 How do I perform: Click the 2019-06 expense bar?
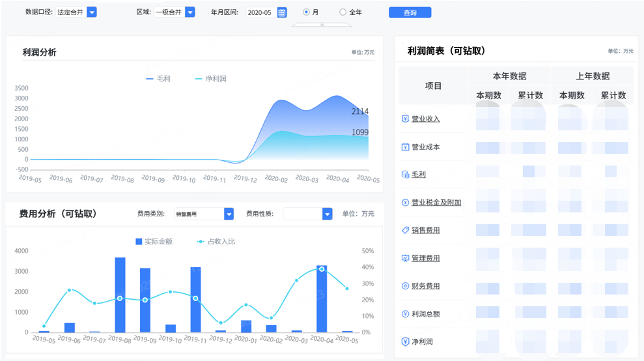70,328
